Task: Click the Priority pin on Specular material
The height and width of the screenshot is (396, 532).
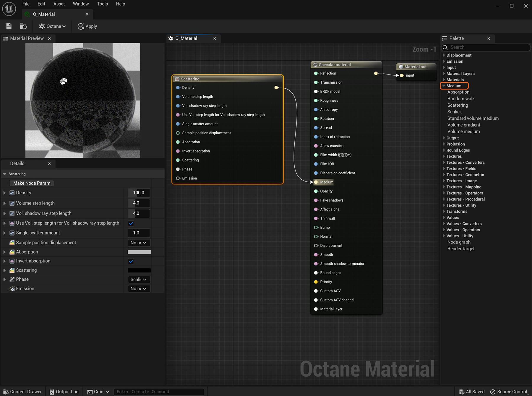Action: pos(316,282)
